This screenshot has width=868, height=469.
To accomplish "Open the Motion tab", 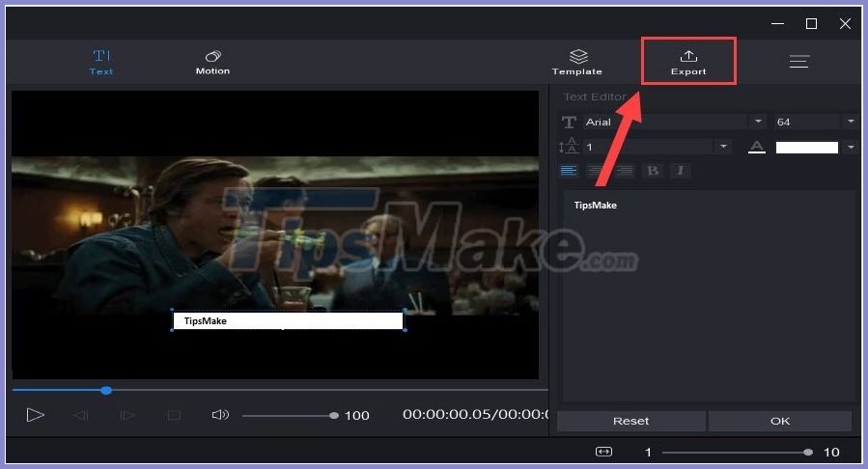I will coord(212,62).
